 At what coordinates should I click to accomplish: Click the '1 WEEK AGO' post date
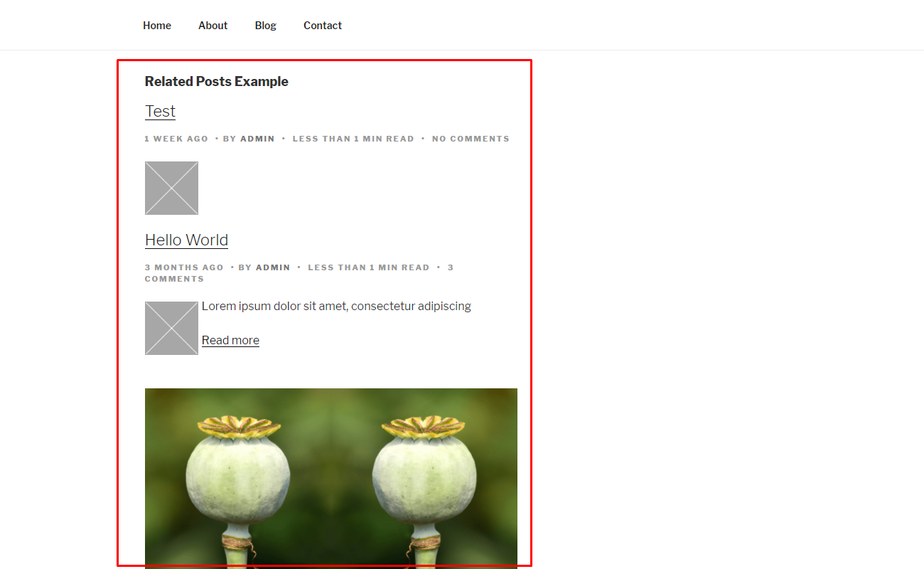click(176, 139)
